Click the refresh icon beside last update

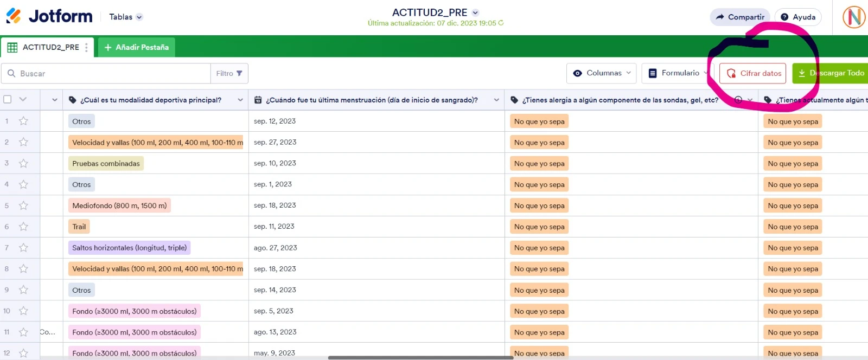coord(501,23)
